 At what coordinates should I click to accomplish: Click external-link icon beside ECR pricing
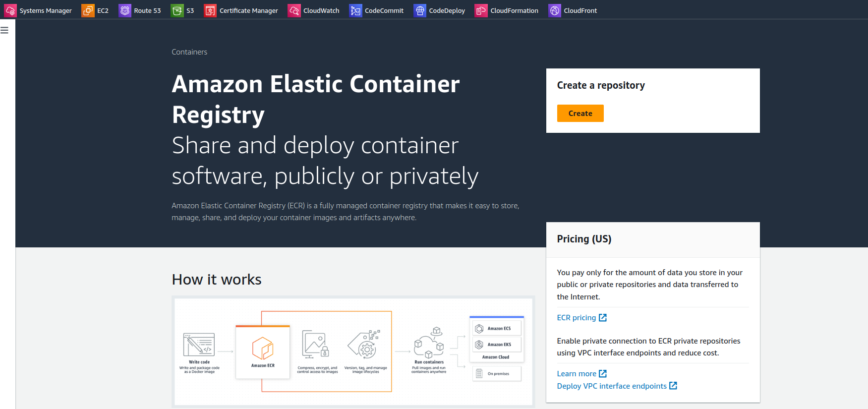click(x=603, y=318)
